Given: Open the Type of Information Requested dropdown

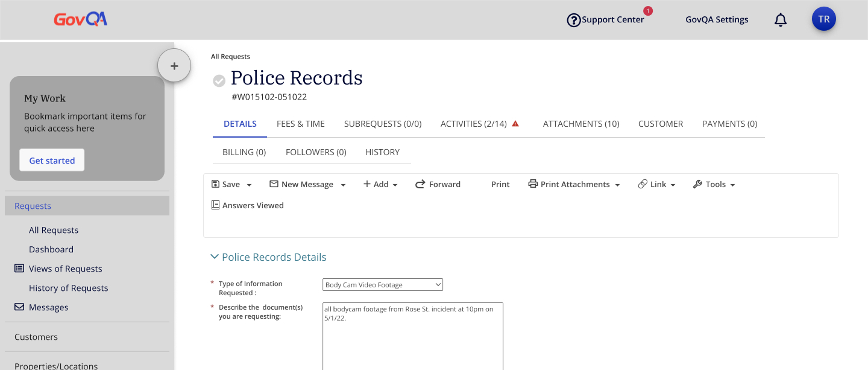Looking at the screenshot, I should coord(383,285).
